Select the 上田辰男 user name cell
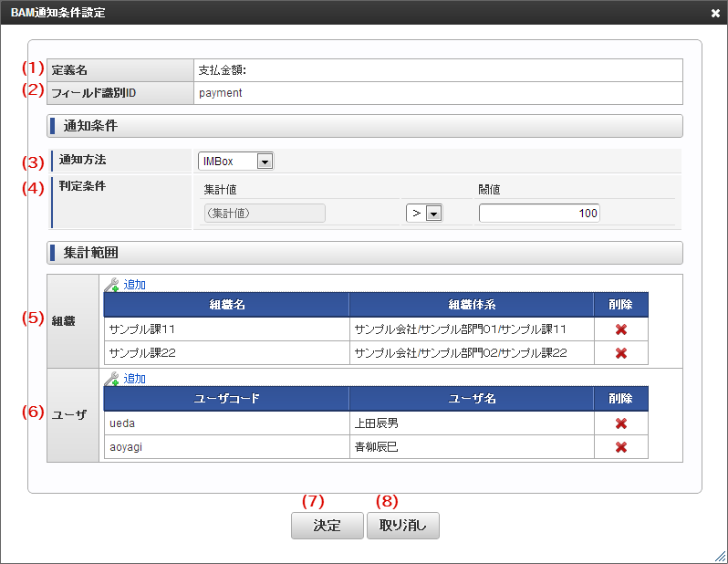This screenshot has height=564, width=728. point(471,423)
